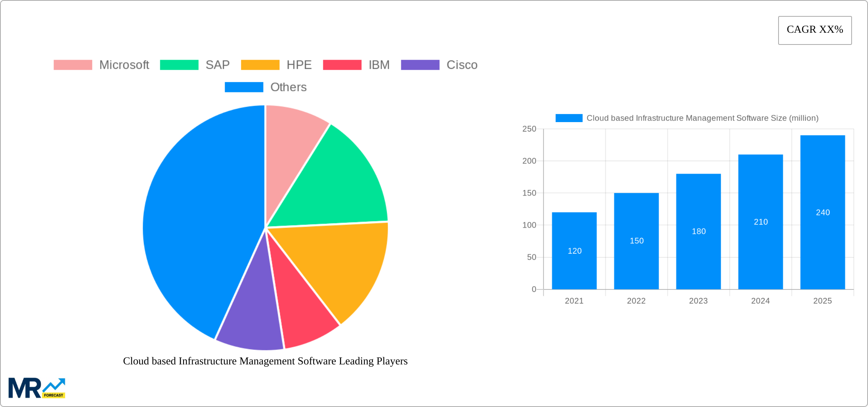This screenshot has height=407, width=868.
Task: Click the Microsoft legend color swatch
Action: (x=72, y=65)
